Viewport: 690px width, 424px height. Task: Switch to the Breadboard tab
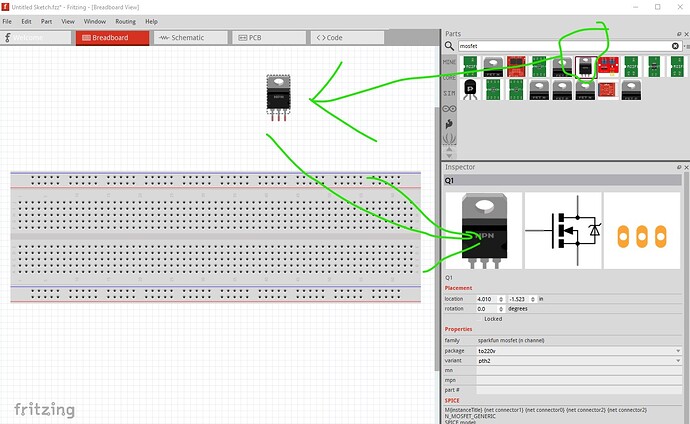[x=112, y=38]
